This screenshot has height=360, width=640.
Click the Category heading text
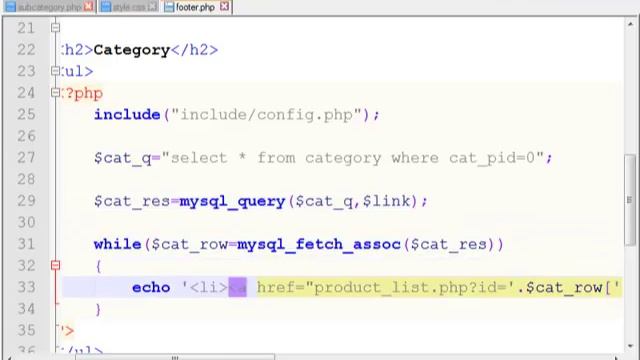(131, 50)
